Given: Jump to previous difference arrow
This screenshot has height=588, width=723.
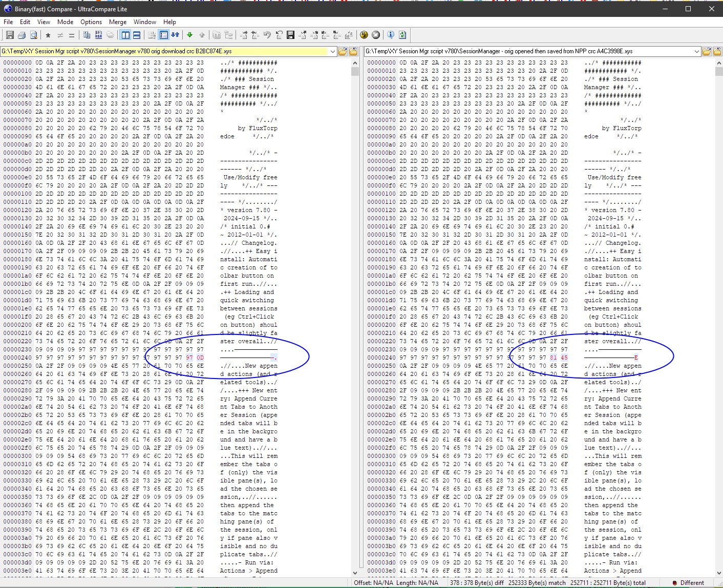Looking at the screenshot, I should [202, 35].
